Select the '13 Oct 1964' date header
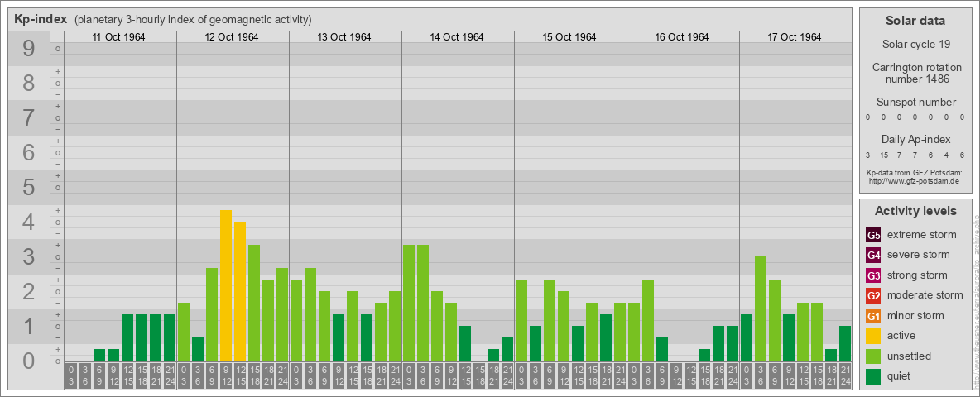Screen dimensions: 980x397 tap(344, 37)
